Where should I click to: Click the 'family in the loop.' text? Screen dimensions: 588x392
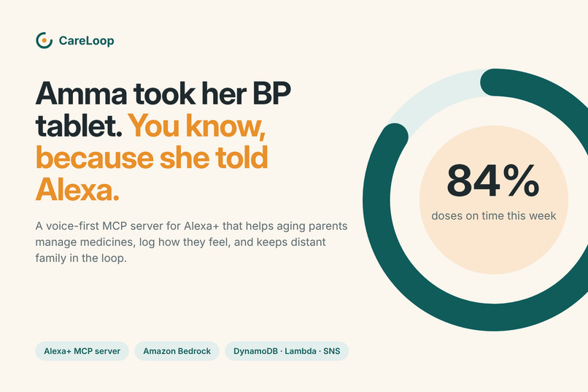click(81, 258)
